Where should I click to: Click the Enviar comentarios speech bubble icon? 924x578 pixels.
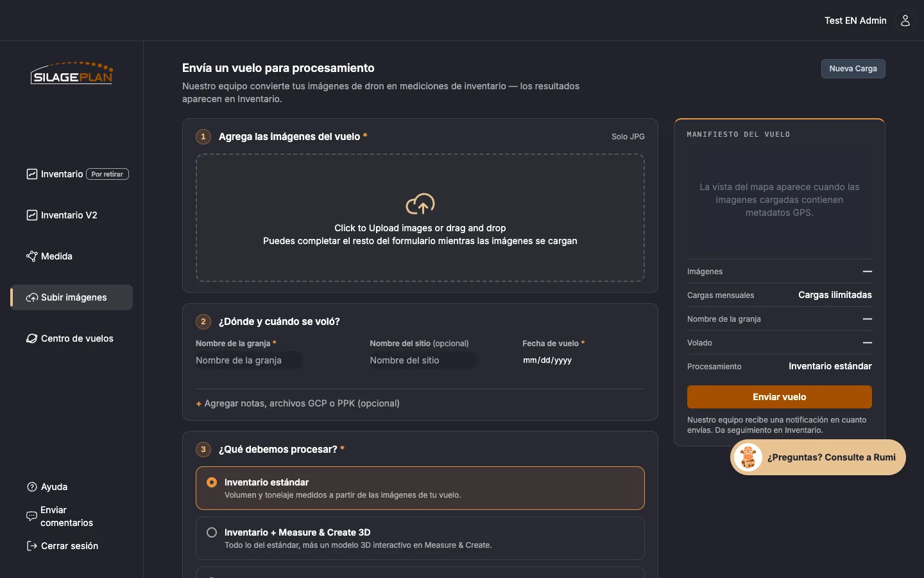click(31, 516)
